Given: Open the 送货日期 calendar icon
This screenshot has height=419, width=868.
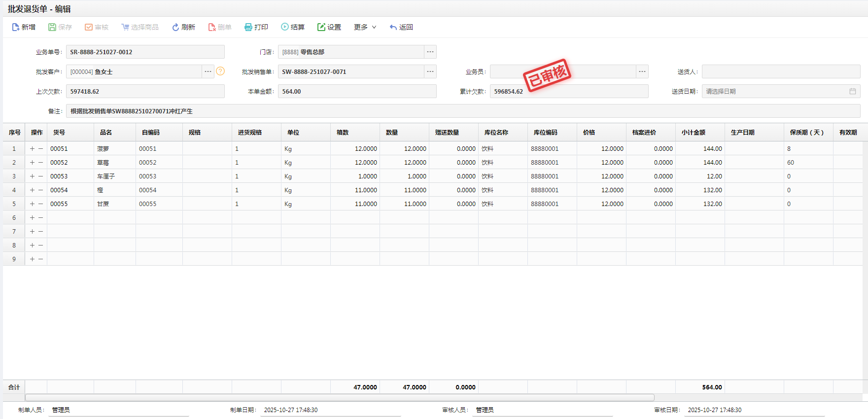Looking at the screenshot, I should click(x=853, y=91).
